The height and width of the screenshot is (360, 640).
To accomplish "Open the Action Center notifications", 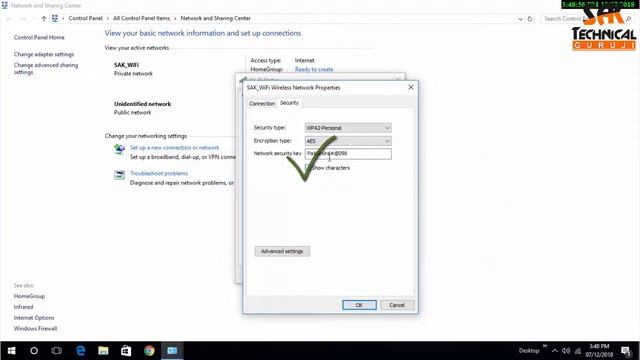I will click(626, 351).
